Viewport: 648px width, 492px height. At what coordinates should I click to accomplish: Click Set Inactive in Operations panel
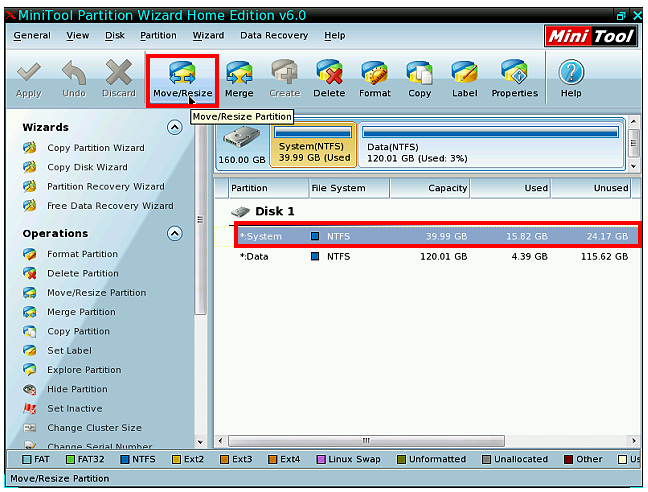point(63,409)
